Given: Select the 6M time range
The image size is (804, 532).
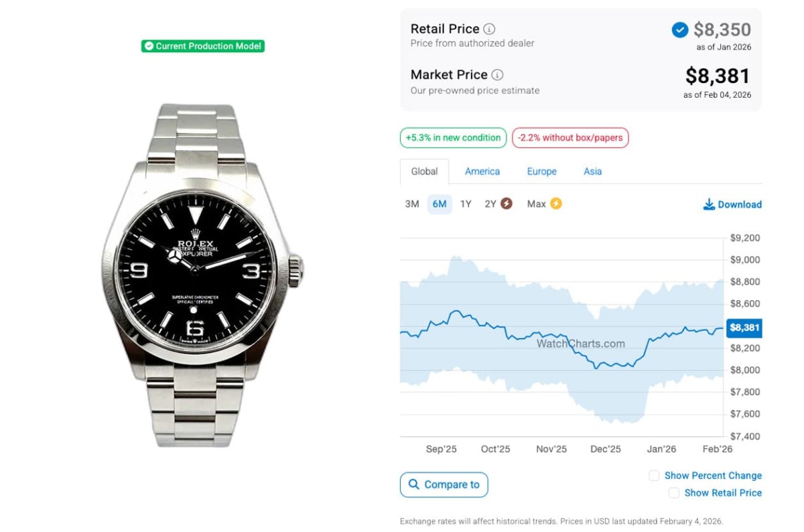Looking at the screenshot, I should [x=440, y=204].
